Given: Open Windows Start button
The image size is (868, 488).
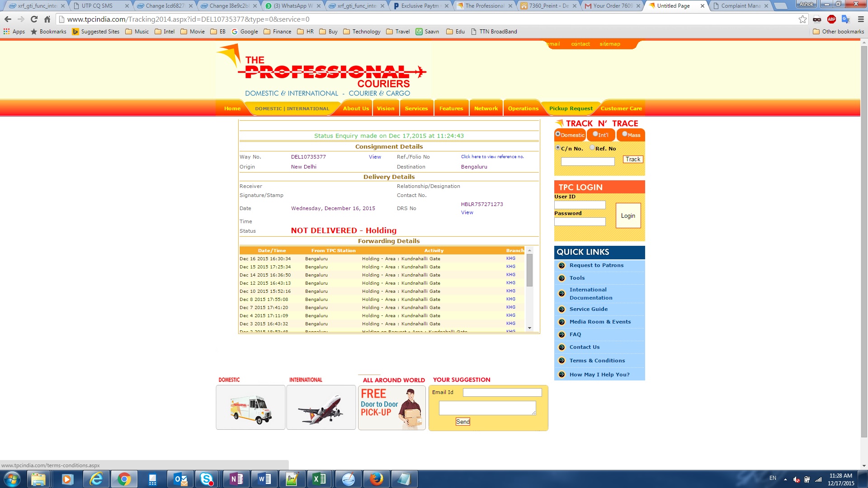Looking at the screenshot, I should point(12,479).
